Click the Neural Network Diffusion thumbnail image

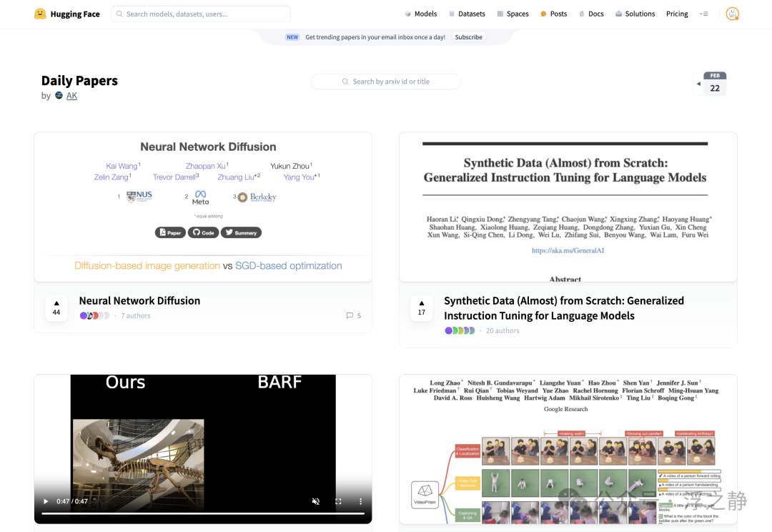click(x=203, y=207)
